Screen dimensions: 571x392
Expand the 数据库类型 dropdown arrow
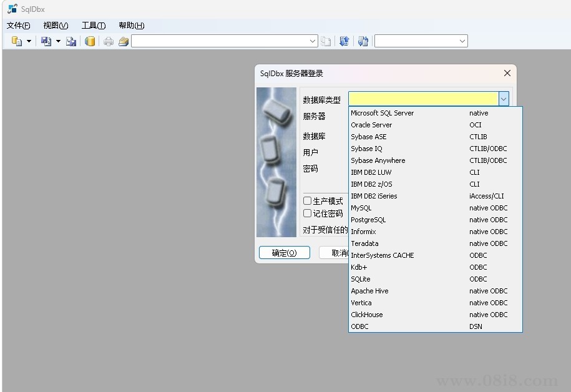(x=504, y=98)
